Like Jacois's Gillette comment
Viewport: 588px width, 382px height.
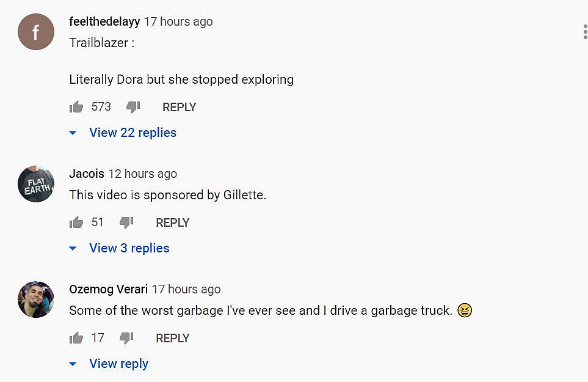coord(76,223)
